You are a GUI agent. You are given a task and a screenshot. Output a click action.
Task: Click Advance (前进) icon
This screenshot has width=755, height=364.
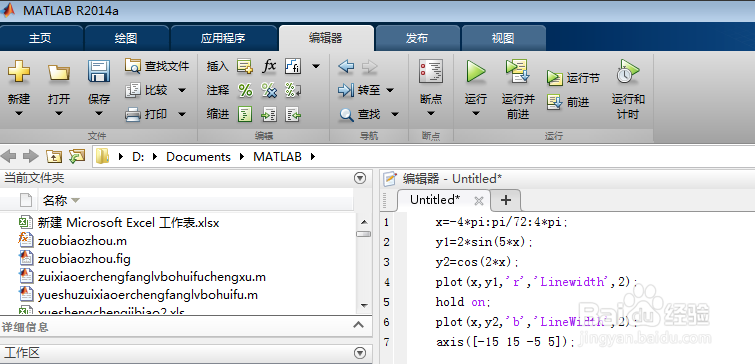[555, 102]
